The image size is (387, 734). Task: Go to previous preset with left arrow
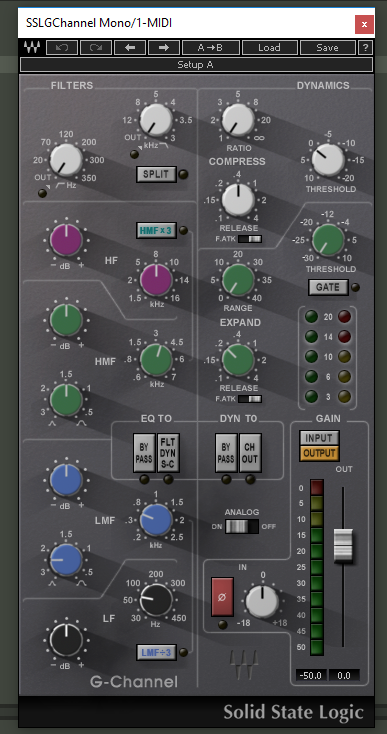[x=130, y=47]
